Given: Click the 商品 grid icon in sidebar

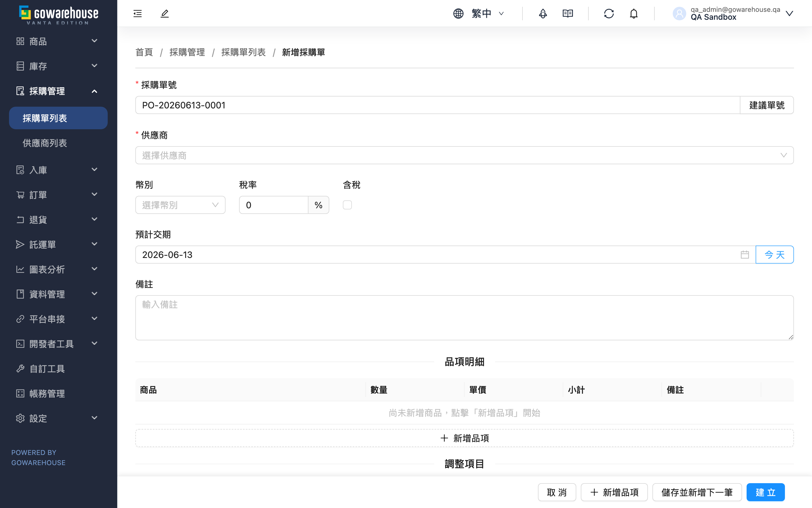Looking at the screenshot, I should [20, 41].
